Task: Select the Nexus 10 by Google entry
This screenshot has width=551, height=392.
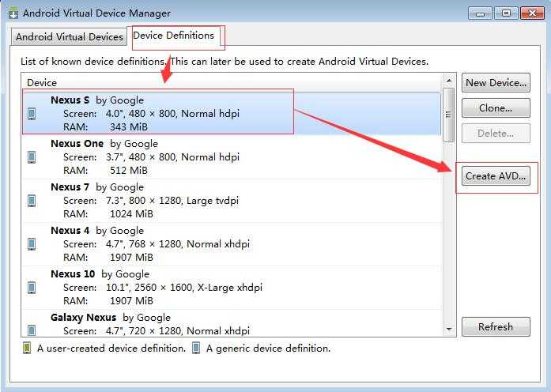Action: pyautogui.click(x=232, y=288)
